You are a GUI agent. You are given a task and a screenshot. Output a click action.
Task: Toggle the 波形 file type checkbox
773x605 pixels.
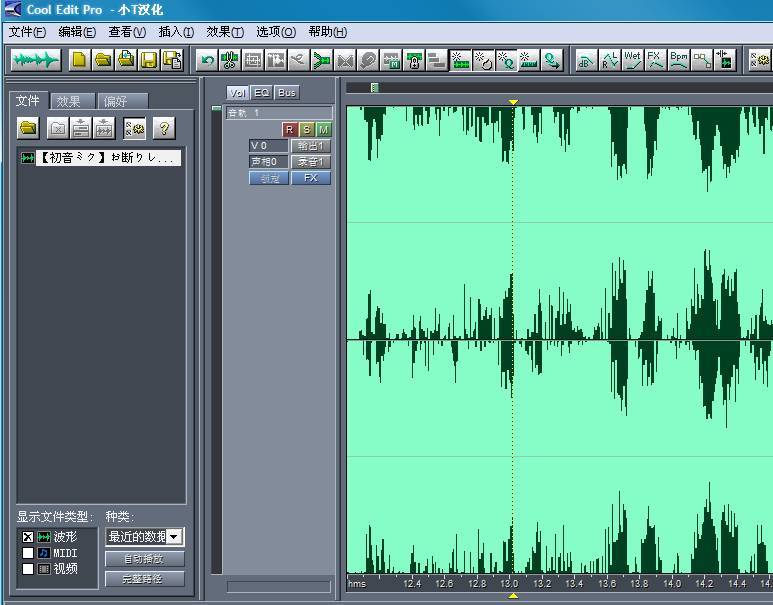pos(28,537)
